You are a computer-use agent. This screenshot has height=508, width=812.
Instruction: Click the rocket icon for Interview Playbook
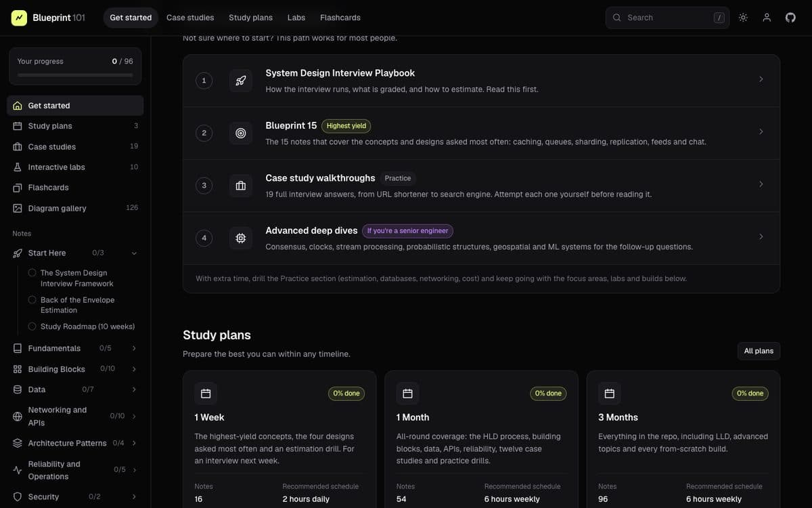coord(240,81)
